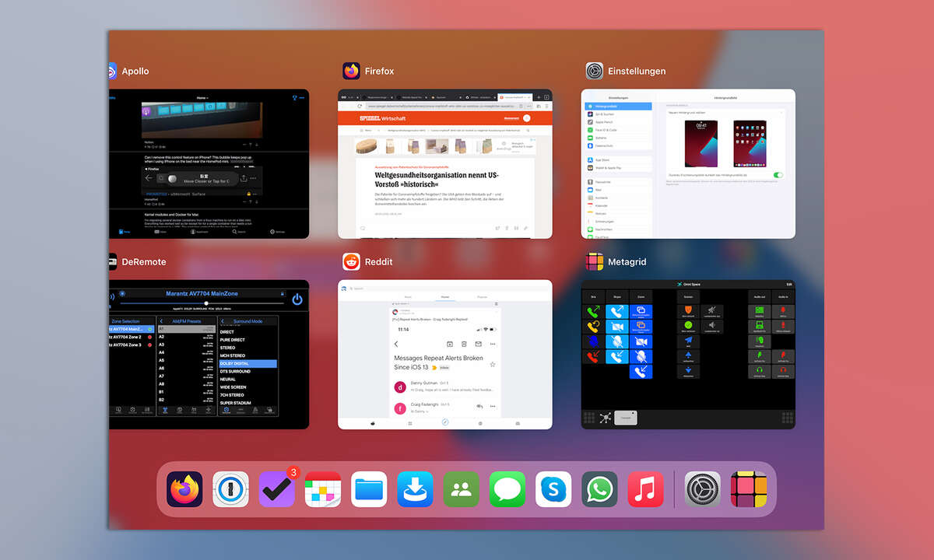Open the Home dropdown in the Apollo card
Viewport: 934px width, 560px height.
click(x=202, y=98)
